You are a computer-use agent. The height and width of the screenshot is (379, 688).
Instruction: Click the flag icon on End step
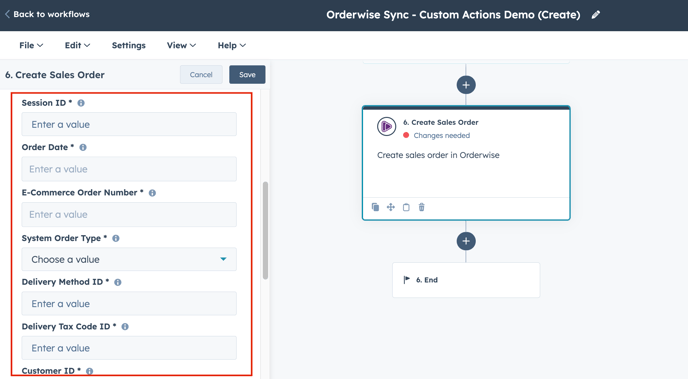[407, 279]
